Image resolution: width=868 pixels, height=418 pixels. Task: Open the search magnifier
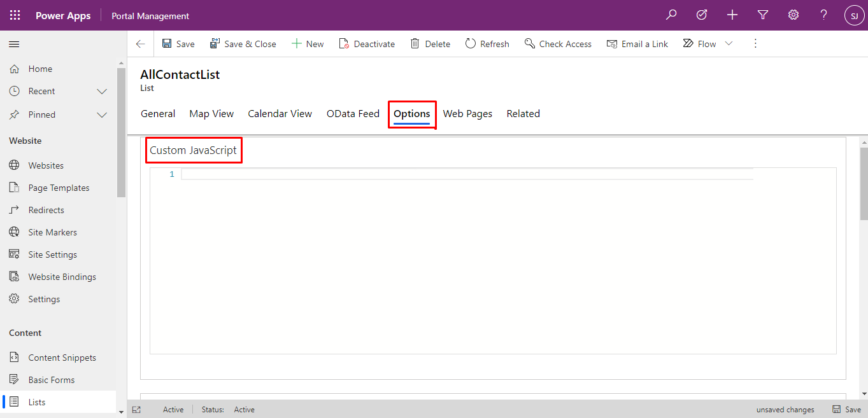[671, 15]
